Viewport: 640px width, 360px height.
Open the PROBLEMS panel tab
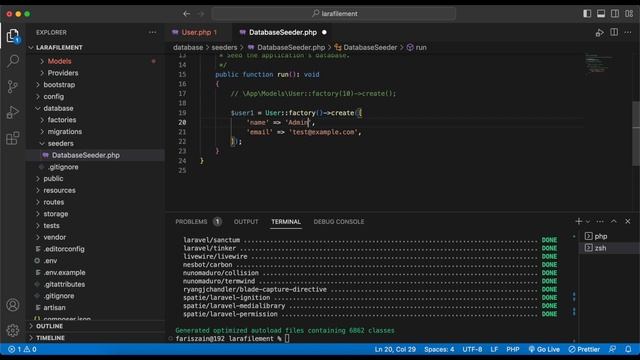pyautogui.click(x=198, y=222)
